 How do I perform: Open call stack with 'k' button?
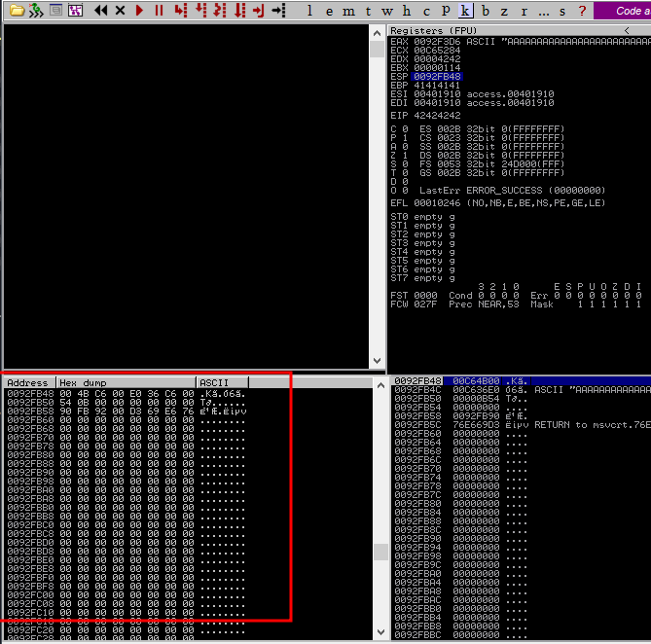465,11
